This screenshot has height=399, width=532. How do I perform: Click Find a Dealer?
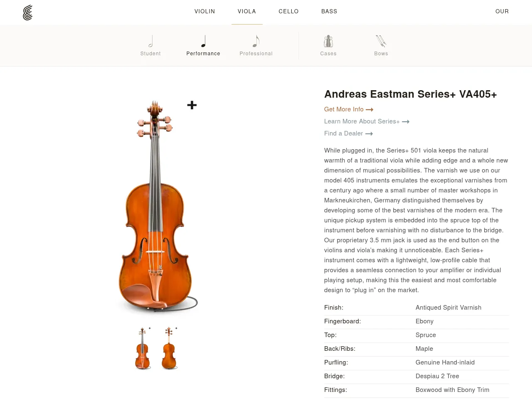pyautogui.click(x=344, y=133)
